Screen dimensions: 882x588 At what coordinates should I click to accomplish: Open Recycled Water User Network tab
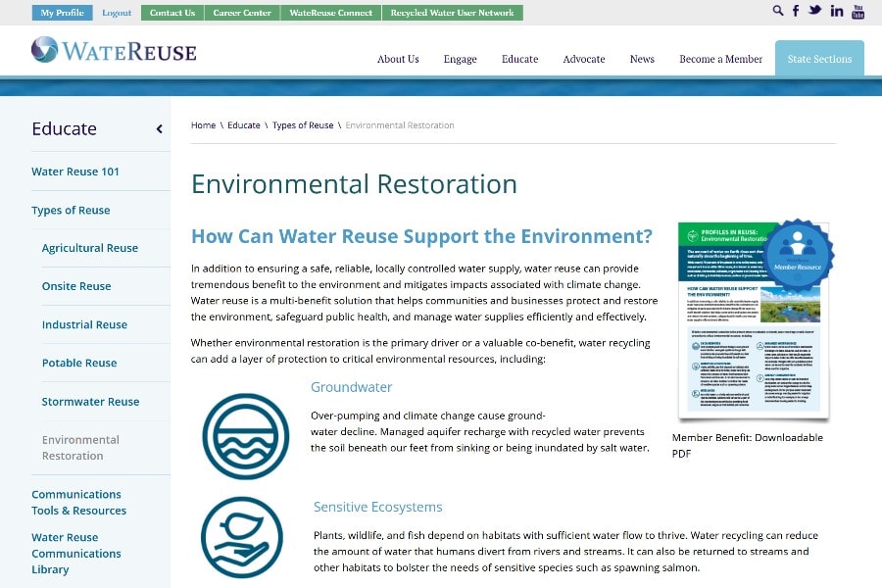click(x=452, y=13)
